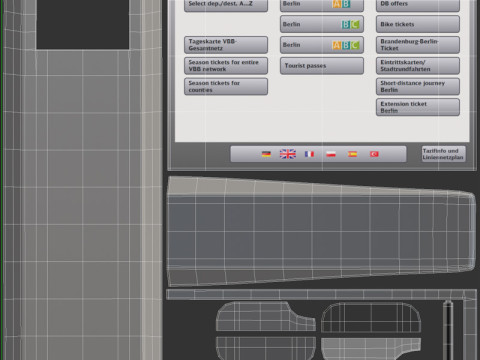480x360 pixels.
Task: Tap the Select dep./dest. A...Z button
Action: [226, 5]
